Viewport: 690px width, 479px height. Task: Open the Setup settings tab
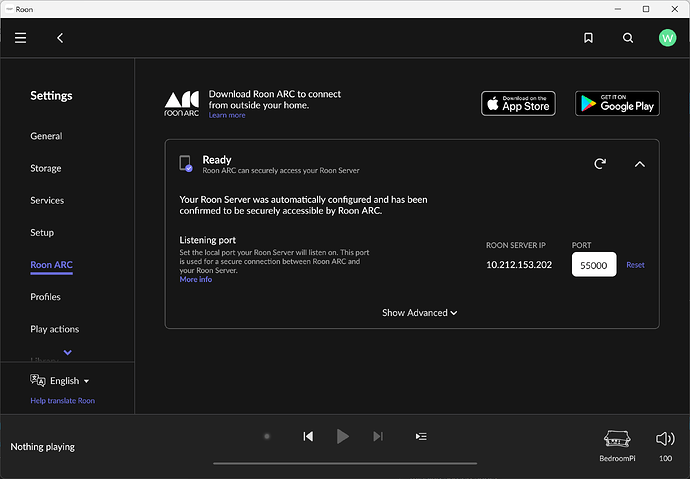click(42, 232)
